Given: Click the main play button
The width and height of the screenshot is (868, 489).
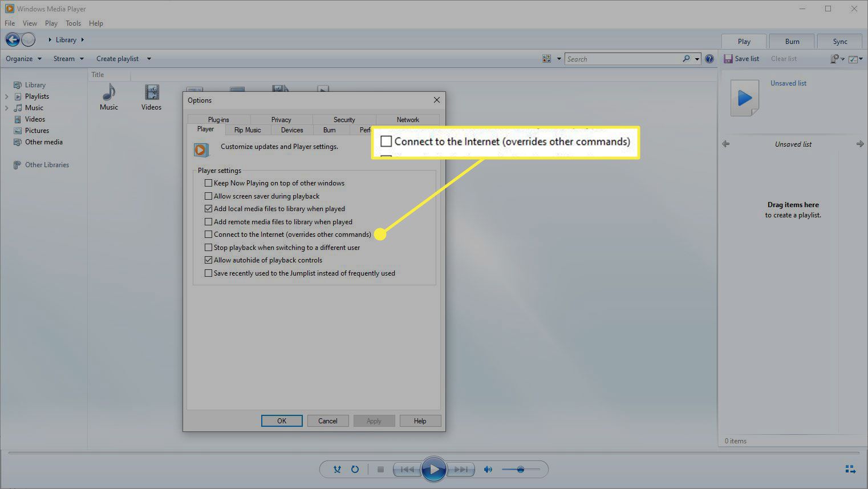Looking at the screenshot, I should point(433,469).
